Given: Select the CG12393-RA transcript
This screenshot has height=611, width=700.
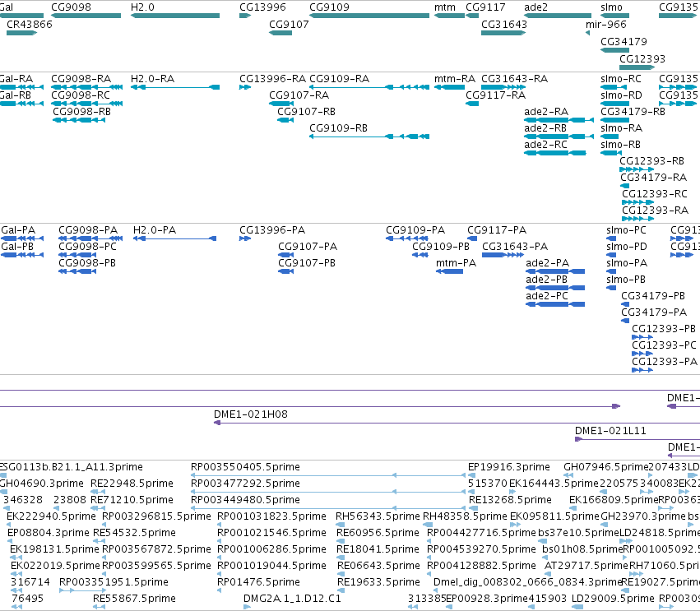Looking at the screenshot, I should (x=638, y=219).
